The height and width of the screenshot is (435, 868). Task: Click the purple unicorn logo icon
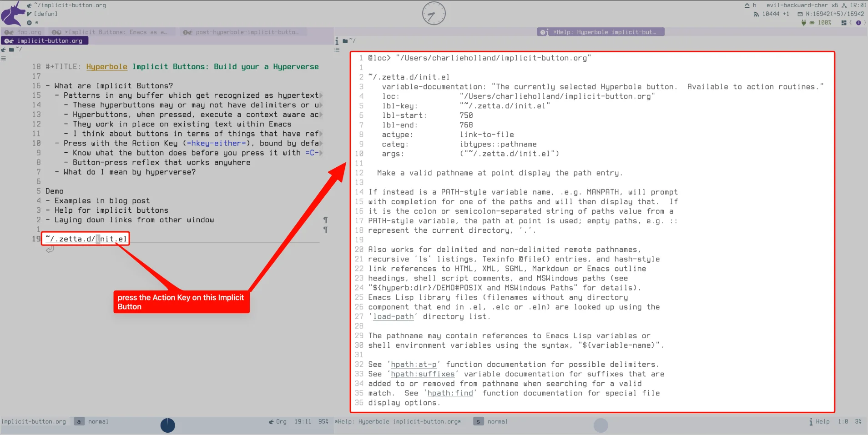pos(13,14)
